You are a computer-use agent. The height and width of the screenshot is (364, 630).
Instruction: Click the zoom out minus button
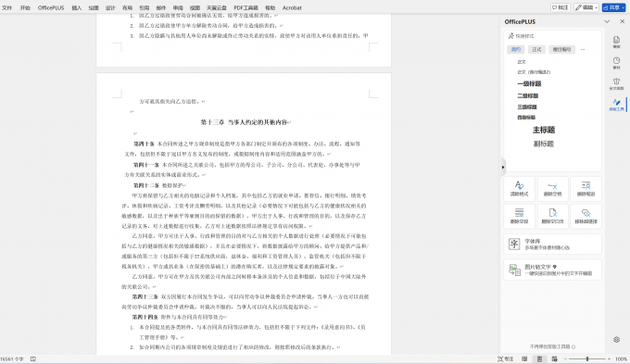click(565, 358)
